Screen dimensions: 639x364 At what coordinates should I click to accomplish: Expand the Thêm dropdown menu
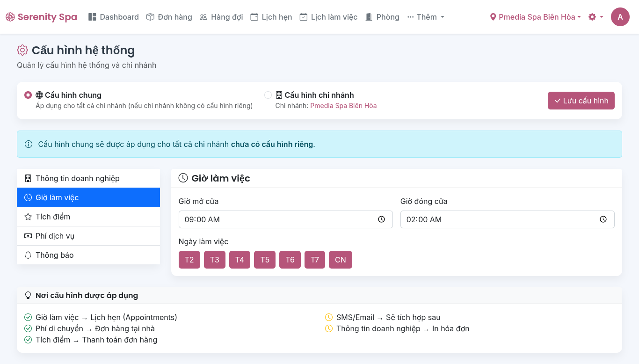(x=426, y=17)
